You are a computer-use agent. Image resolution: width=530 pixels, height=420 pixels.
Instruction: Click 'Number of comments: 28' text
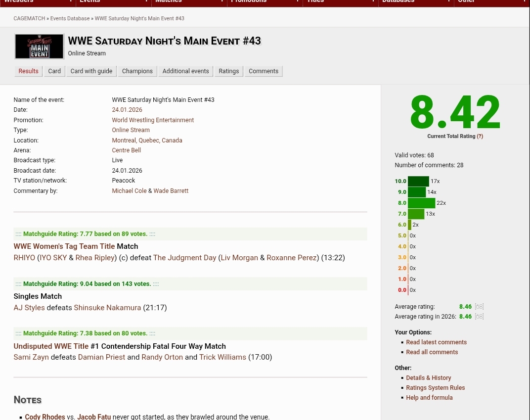tap(429, 165)
